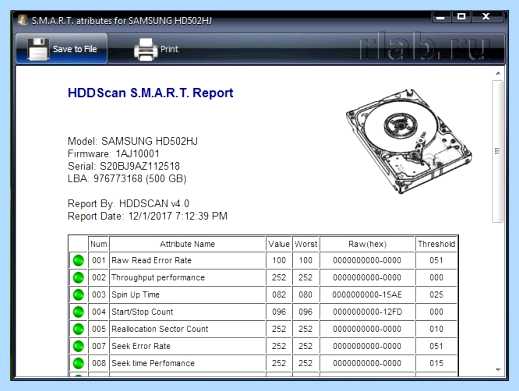Click Throughput performance attribute name
This screenshot has width=519, height=391.
coord(158,278)
